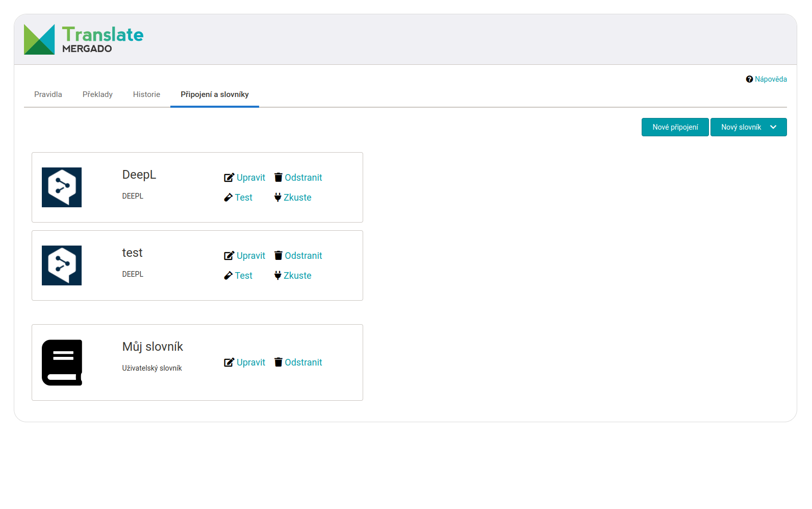Click the test tube icon for DeepL
The image size is (812, 509).
(228, 198)
